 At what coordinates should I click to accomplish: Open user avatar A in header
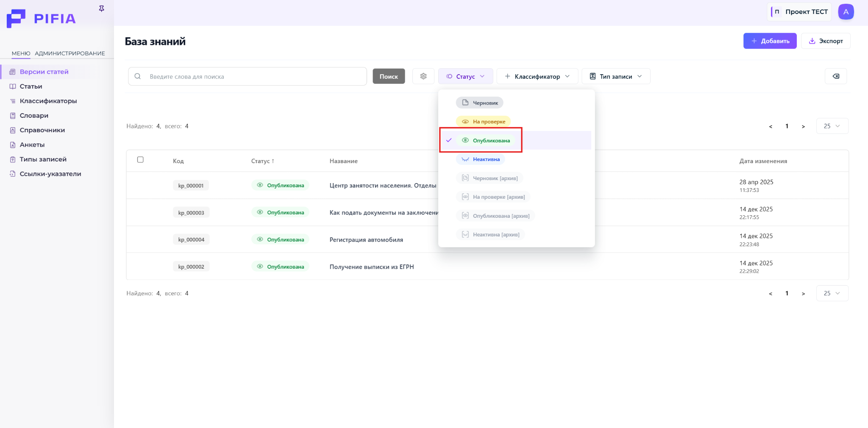coord(846,12)
